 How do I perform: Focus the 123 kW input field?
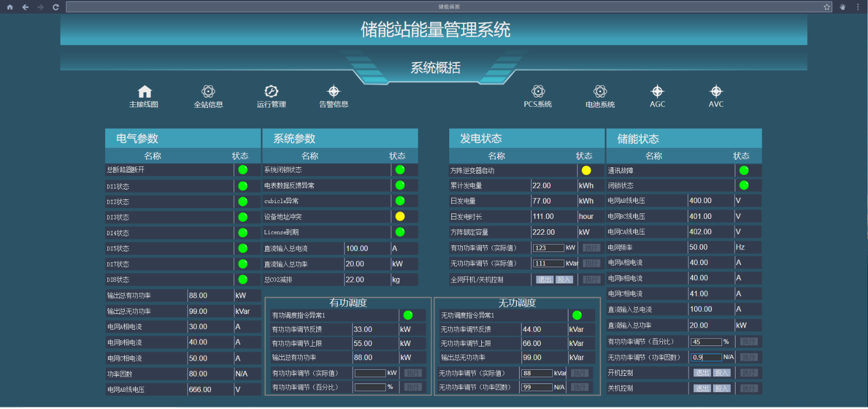(548, 248)
